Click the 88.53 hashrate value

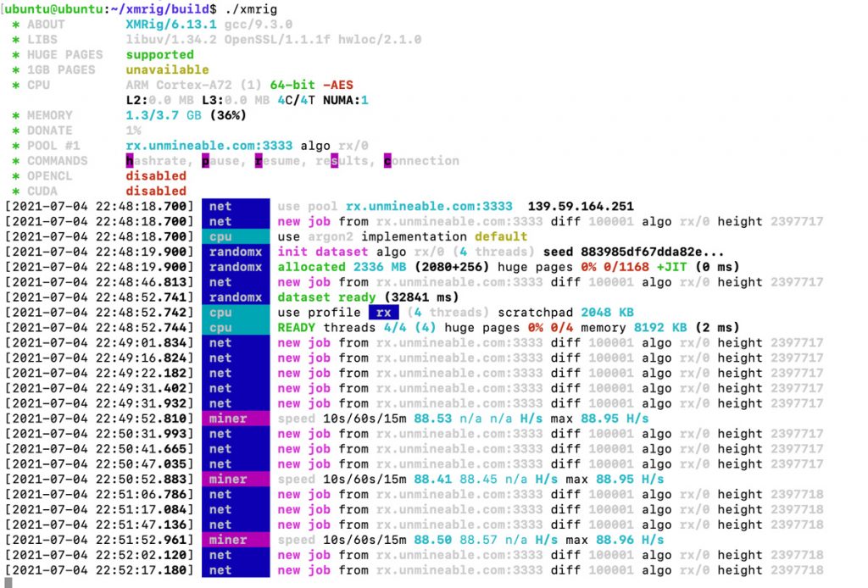[433, 419]
